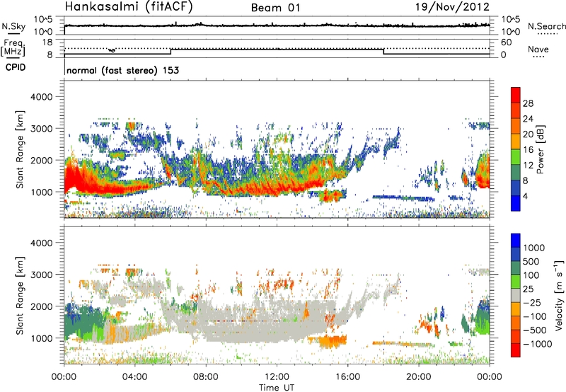Image resolution: width=566 pixels, height=392 pixels.
Task: Click the N.Sky legend label
Action: click(x=13, y=26)
